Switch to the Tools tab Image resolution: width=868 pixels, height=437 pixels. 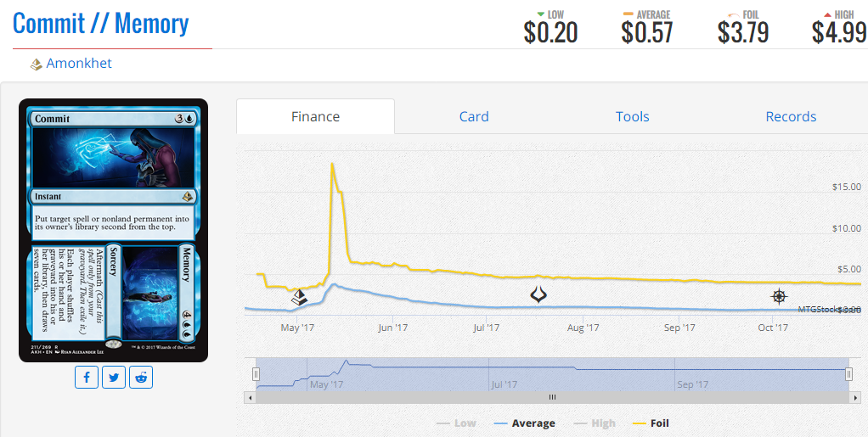click(632, 117)
